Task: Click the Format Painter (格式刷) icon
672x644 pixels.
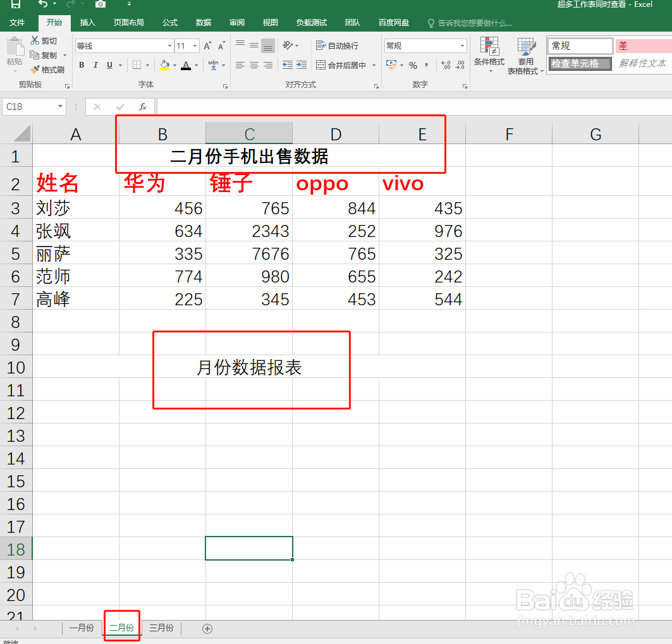Action: pos(35,69)
